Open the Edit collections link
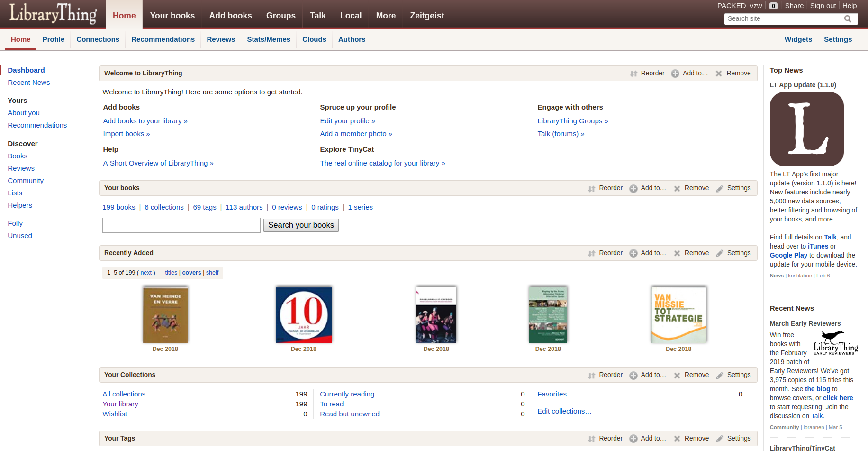Viewport: 868px width, 451px height. pyautogui.click(x=564, y=411)
